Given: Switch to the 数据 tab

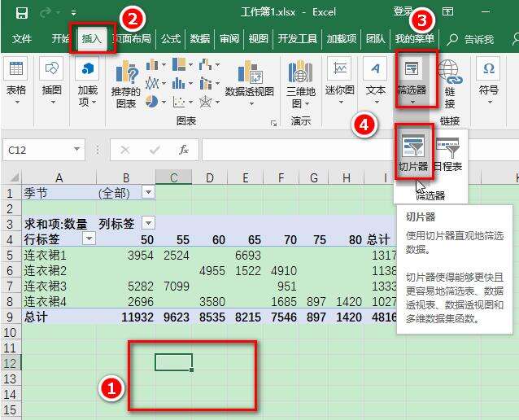Looking at the screenshot, I should coord(200,39).
